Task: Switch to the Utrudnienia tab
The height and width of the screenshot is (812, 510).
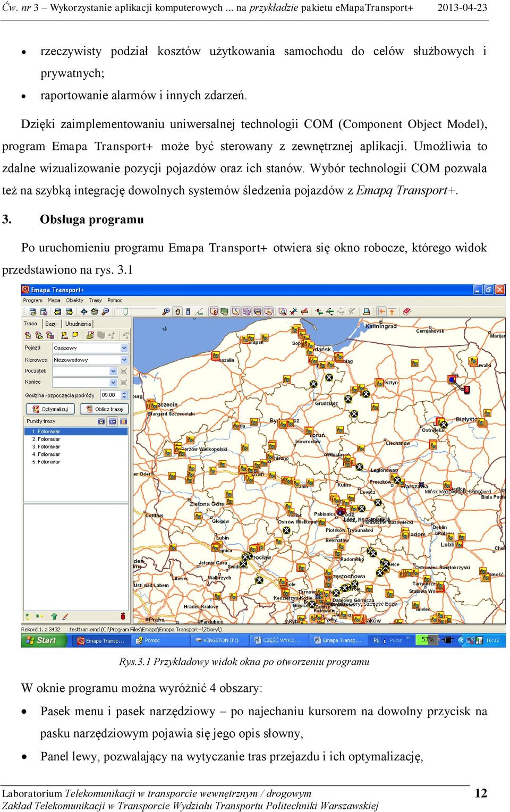Action: tap(78, 324)
